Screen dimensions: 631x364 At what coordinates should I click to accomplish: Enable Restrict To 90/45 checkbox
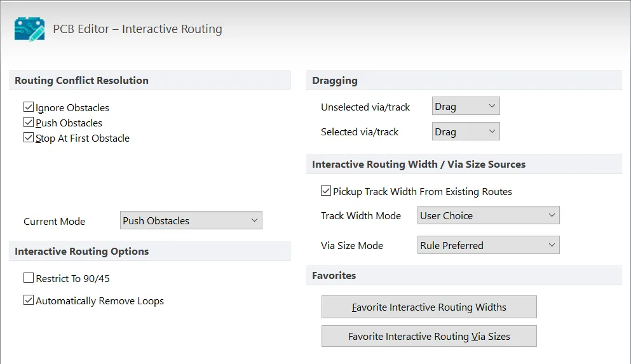[x=29, y=278]
